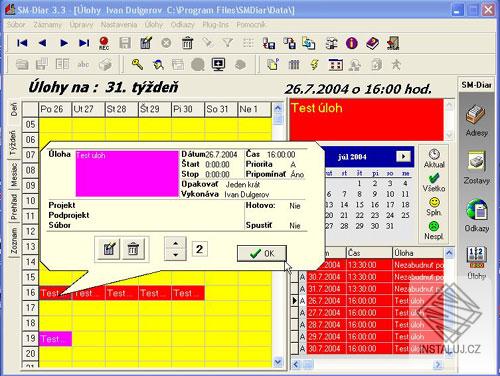
Task: Open Zostavy in SM-Diar sidebar
Action: (477, 168)
